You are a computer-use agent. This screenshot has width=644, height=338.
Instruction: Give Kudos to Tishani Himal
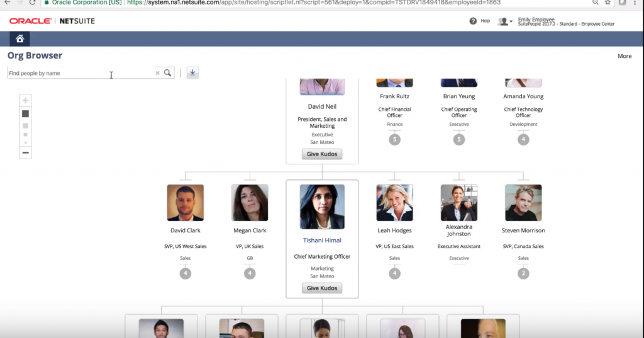(322, 288)
